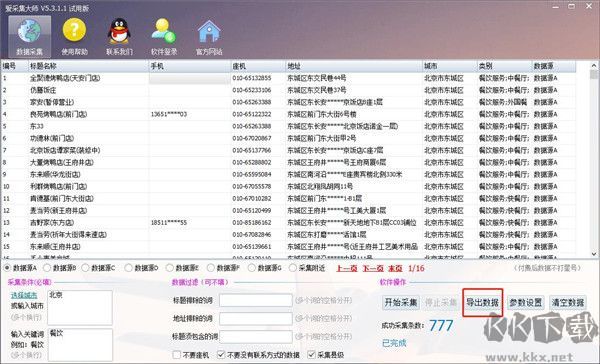This screenshot has width=600, height=364.
Task: Sort by the 类别 column header
Action: click(504, 66)
